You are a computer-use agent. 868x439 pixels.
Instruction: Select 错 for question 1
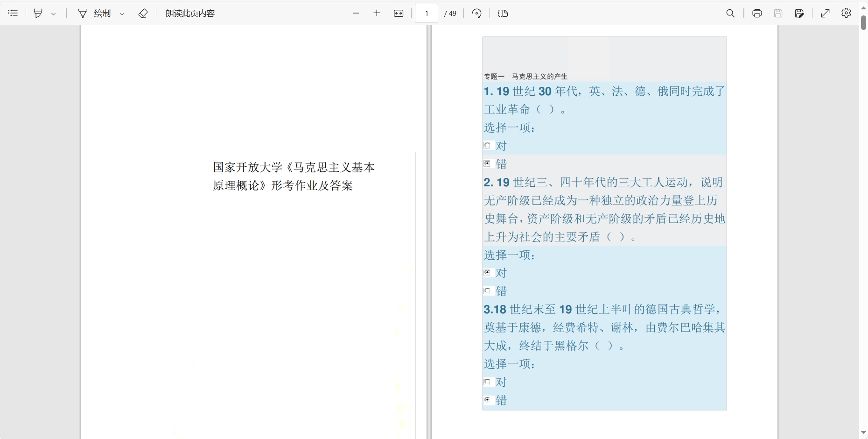pyautogui.click(x=487, y=163)
